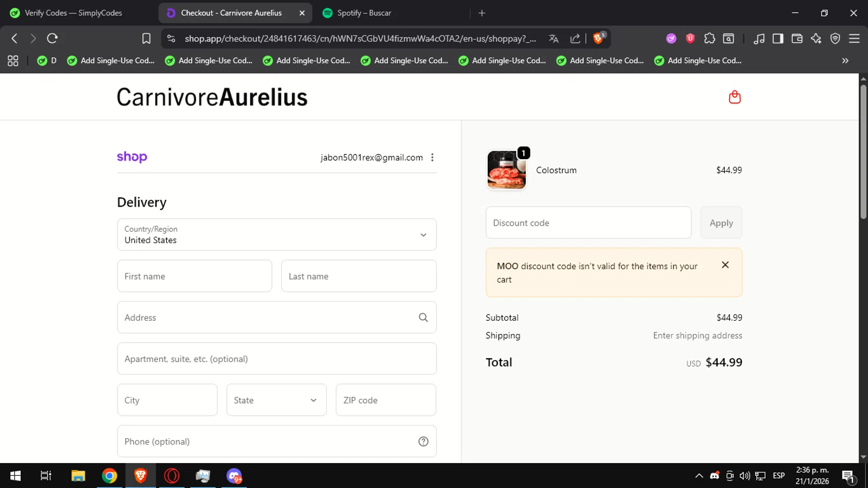Reload the checkout page
Viewport: 868px width, 488px height.
coord(52,38)
